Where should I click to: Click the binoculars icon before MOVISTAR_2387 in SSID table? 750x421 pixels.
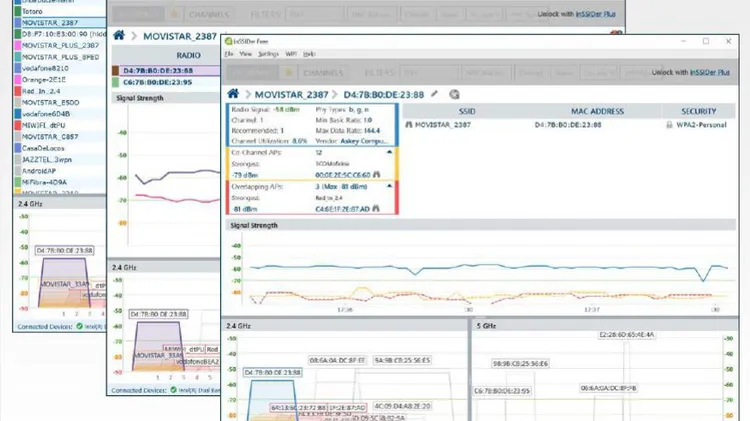(409, 124)
